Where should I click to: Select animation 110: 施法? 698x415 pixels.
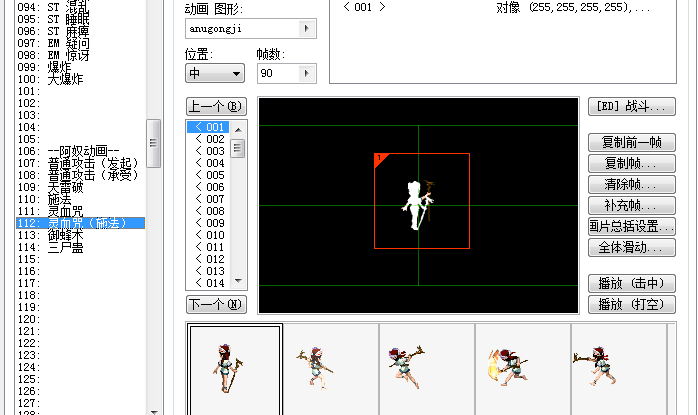point(81,199)
